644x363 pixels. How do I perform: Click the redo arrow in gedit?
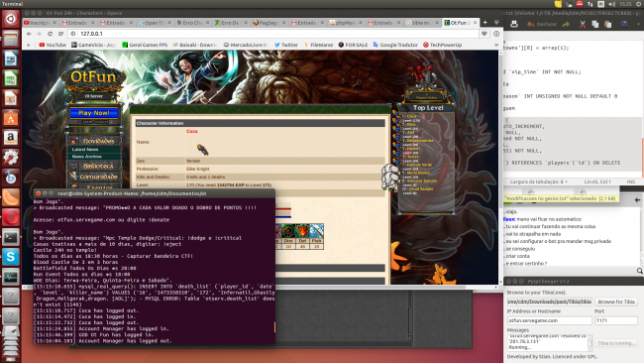tap(566, 24)
